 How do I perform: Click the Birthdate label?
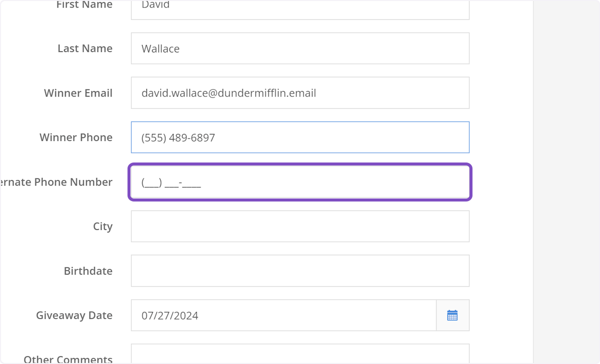click(x=88, y=270)
